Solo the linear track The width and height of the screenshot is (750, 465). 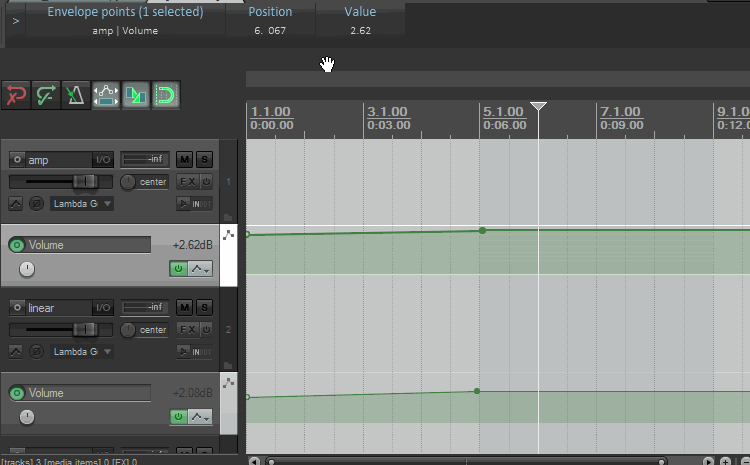(x=204, y=307)
